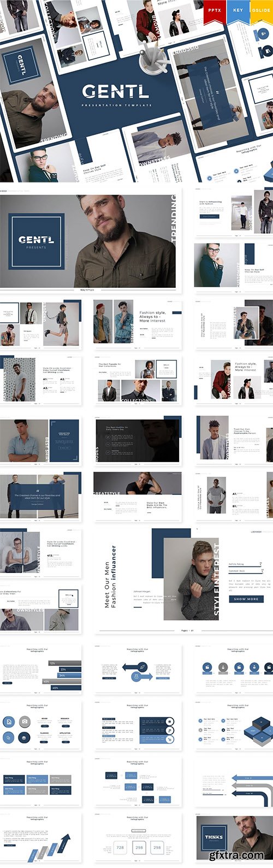This screenshot has width=273, height=868.
Task: Click the 'Meet Our Men Fashion Influancer' heading
Action: coord(110,576)
